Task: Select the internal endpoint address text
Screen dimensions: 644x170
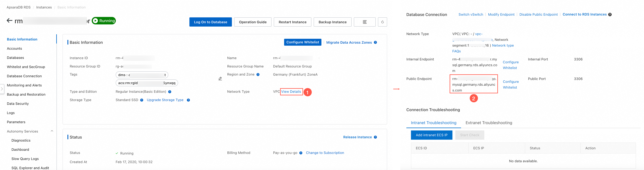Action: (x=475, y=65)
